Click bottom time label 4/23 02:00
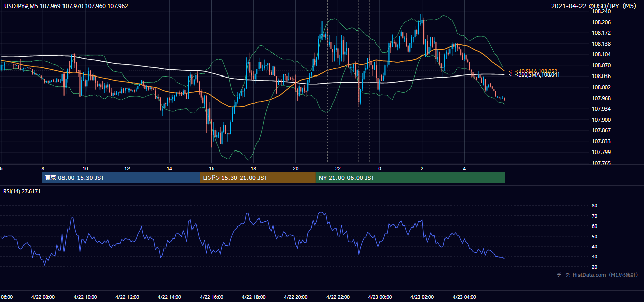Screen dimensions: 644x302 421,297
